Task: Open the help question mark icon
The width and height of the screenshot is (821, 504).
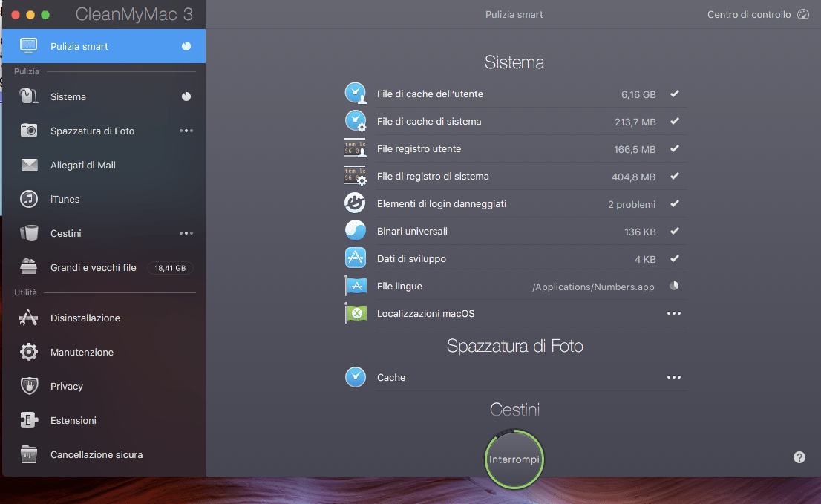Action: (x=799, y=457)
